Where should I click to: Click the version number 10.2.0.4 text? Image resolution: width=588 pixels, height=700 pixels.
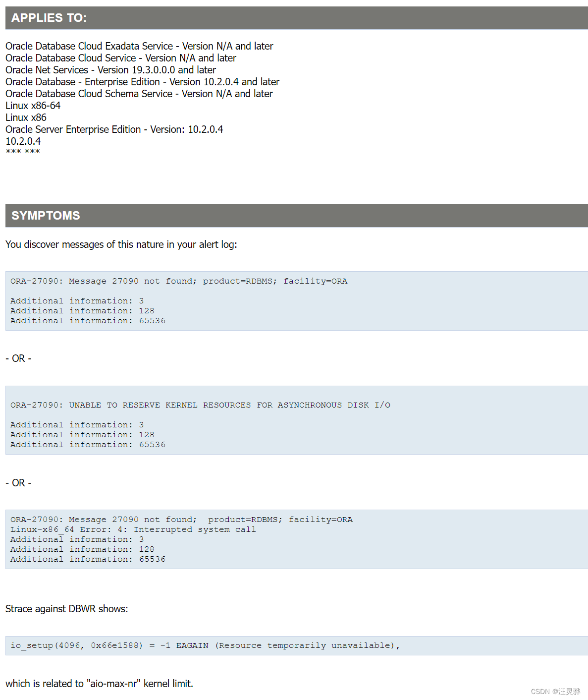pyautogui.click(x=23, y=141)
